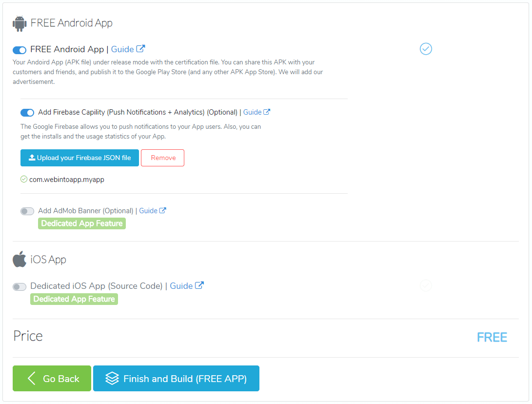The image size is (532, 404).
Task: Click the red Remove button
Action: click(x=162, y=158)
